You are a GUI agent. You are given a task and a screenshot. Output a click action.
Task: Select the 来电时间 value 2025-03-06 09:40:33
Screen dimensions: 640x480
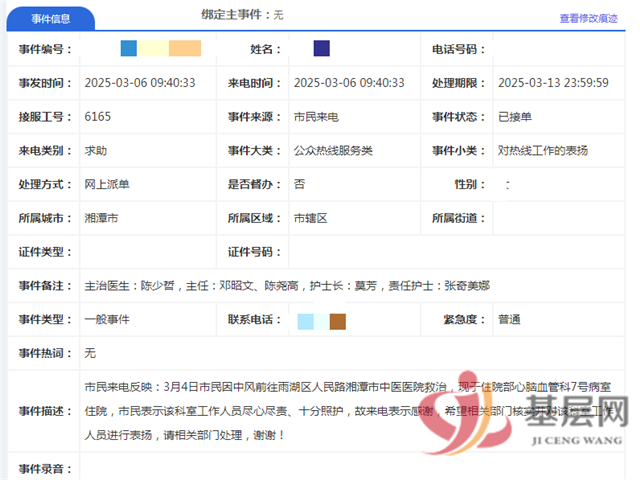point(349,83)
